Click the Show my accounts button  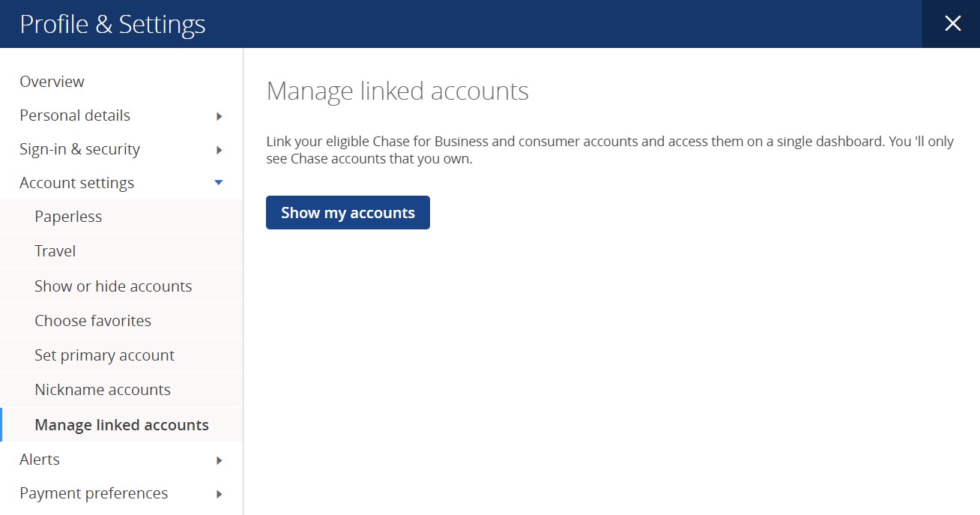347,212
